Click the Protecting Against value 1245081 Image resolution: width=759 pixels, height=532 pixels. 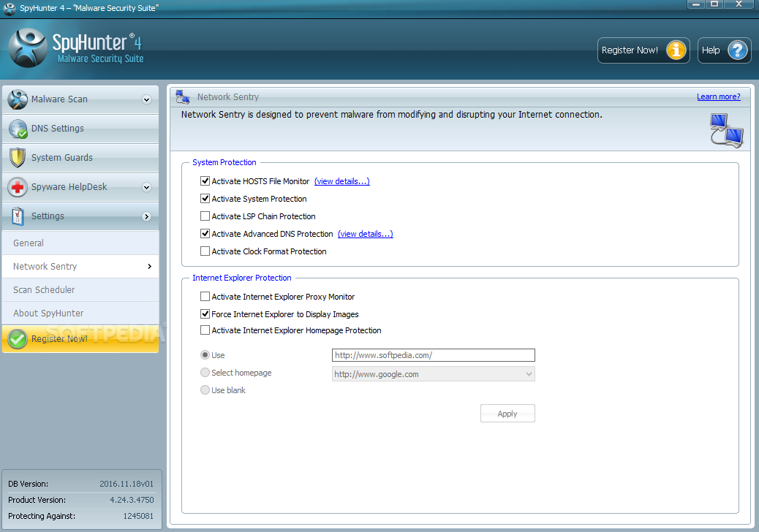[x=138, y=516]
